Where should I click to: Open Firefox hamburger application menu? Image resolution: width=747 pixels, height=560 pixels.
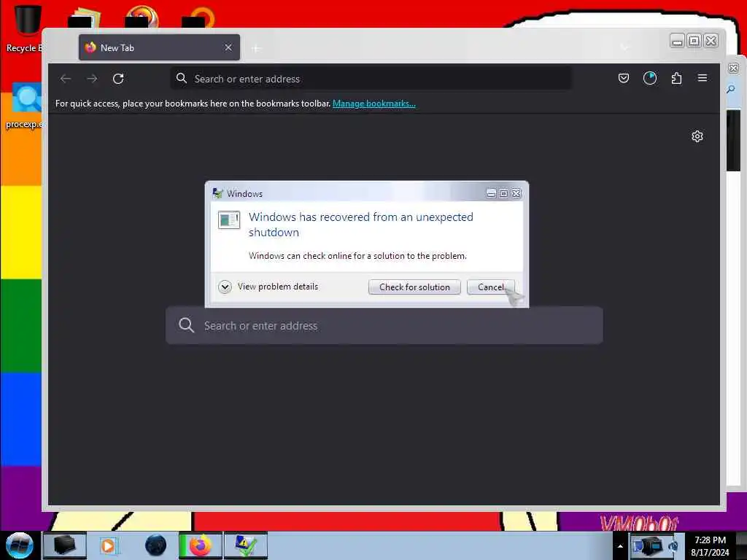click(703, 78)
